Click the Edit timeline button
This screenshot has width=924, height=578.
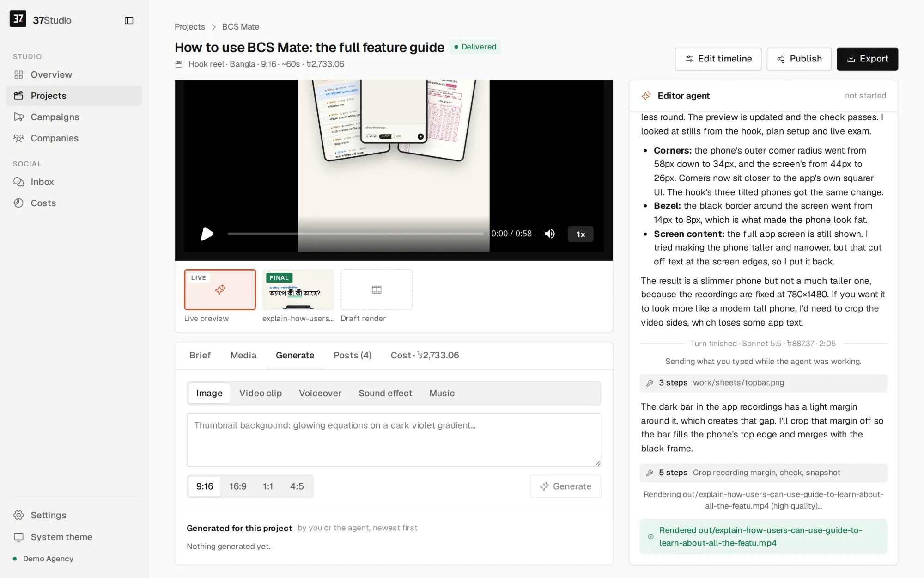pyautogui.click(x=718, y=59)
